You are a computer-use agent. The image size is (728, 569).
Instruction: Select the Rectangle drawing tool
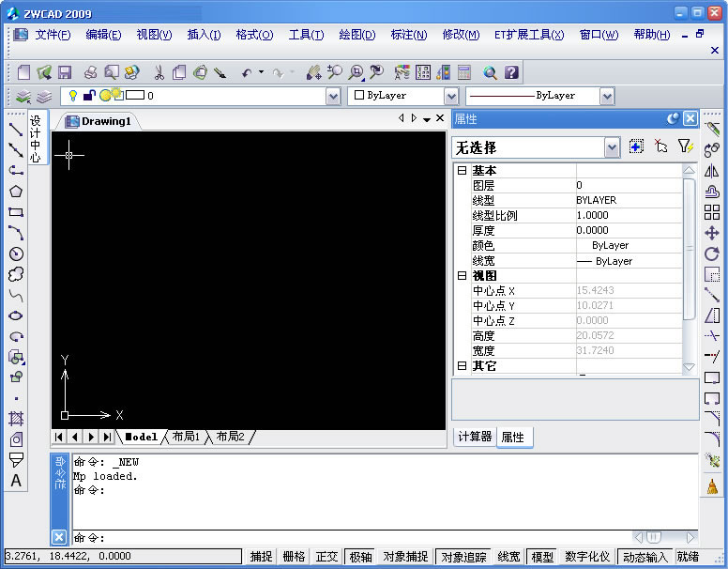(x=16, y=212)
